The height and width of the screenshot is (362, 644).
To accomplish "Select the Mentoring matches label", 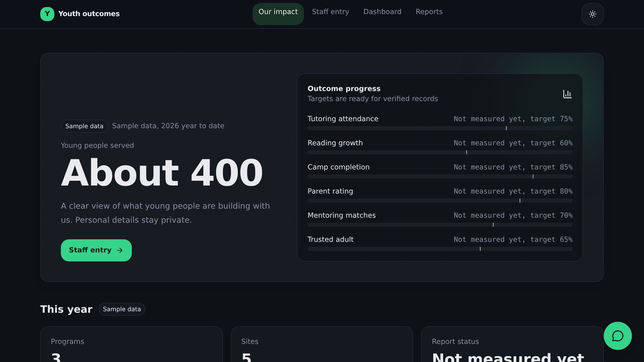I will pos(341,215).
